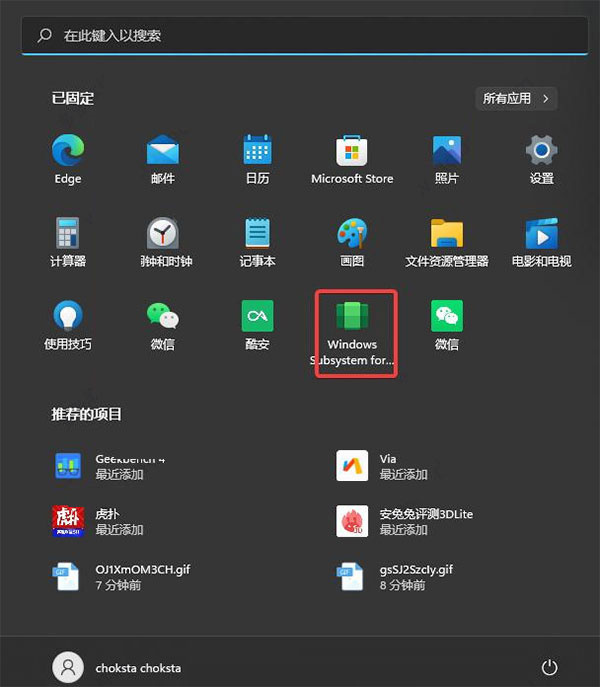Click 所有应用 (All apps) button

(516, 99)
